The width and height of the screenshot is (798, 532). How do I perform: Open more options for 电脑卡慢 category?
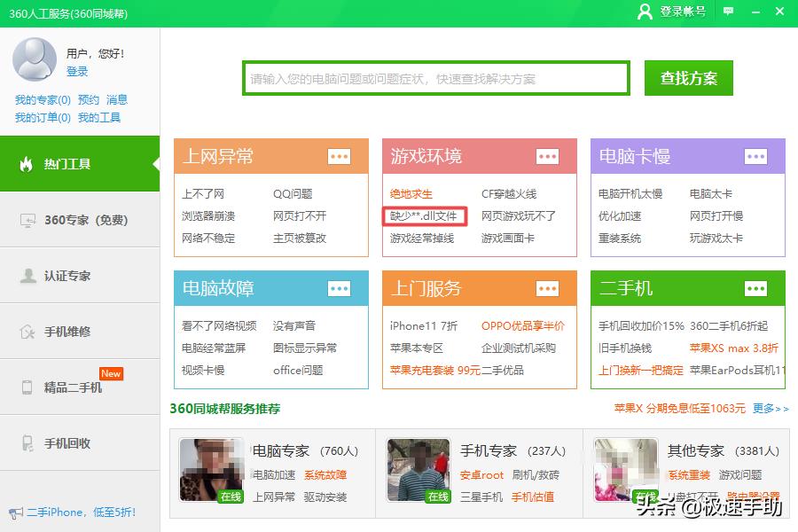tap(755, 156)
